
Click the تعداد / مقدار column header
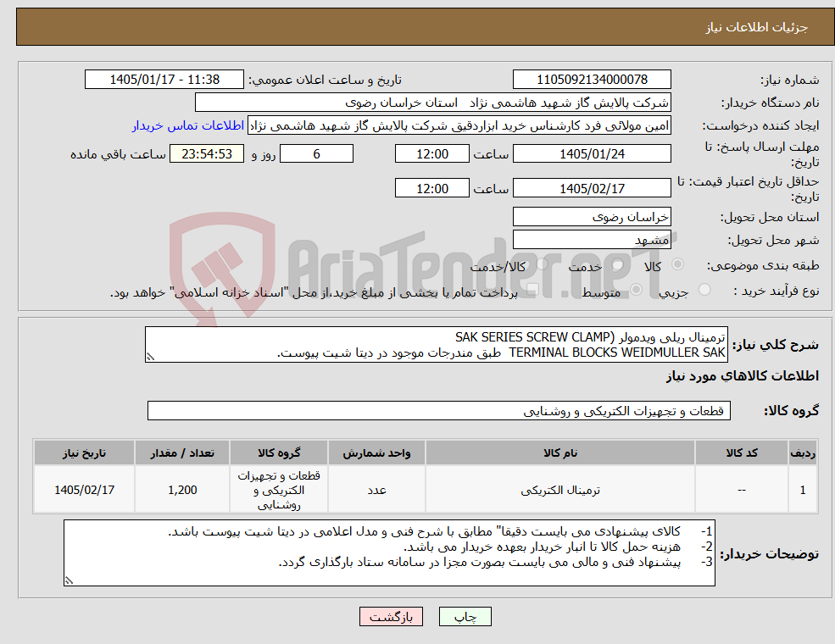[x=182, y=453]
